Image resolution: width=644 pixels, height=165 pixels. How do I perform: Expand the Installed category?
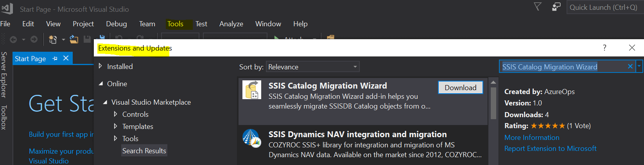click(100, 66)
